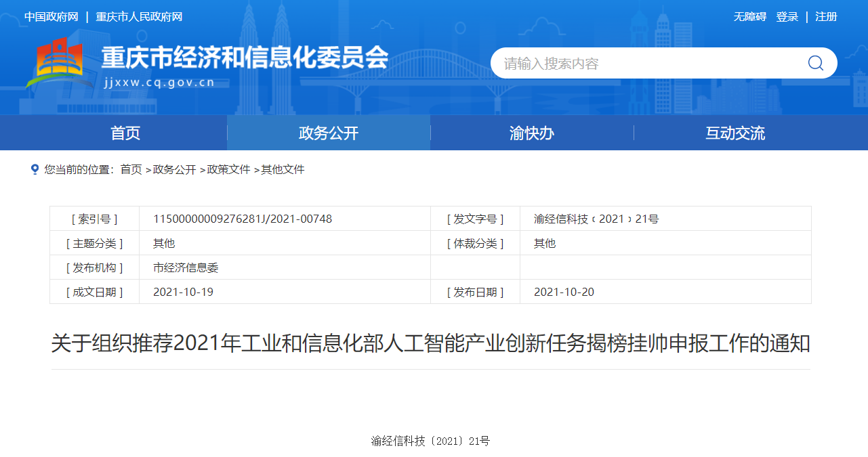Click 首页 in the breadcrumb path
868x457 pixels.
pos(131,169)
